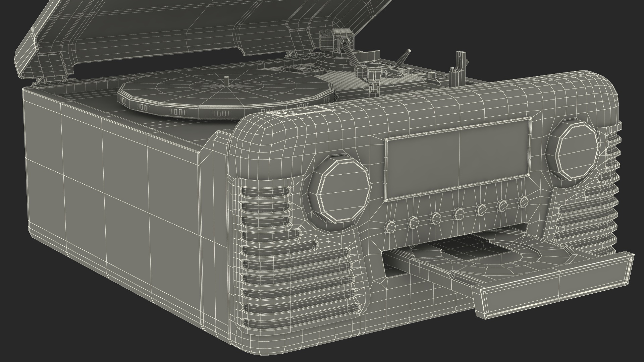The height and width of the screenshot is (362, 644).
Task: Click the last small round button on right
Action: (x=523, y=201)
